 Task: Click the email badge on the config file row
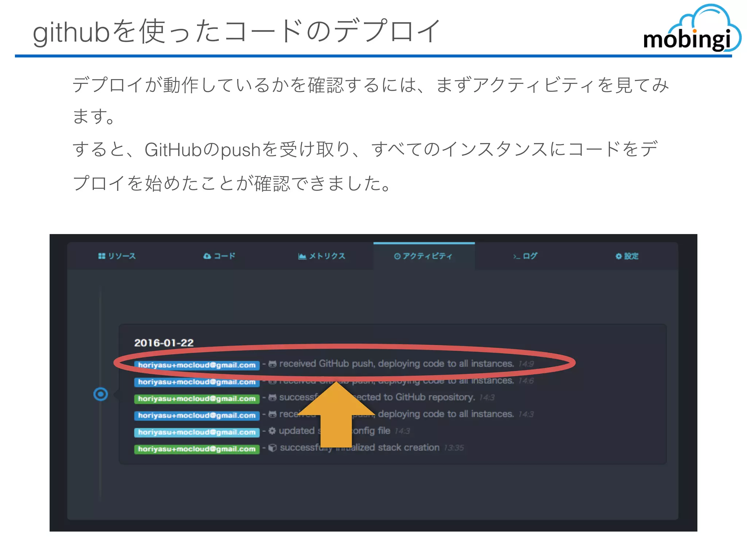point(197,432)
